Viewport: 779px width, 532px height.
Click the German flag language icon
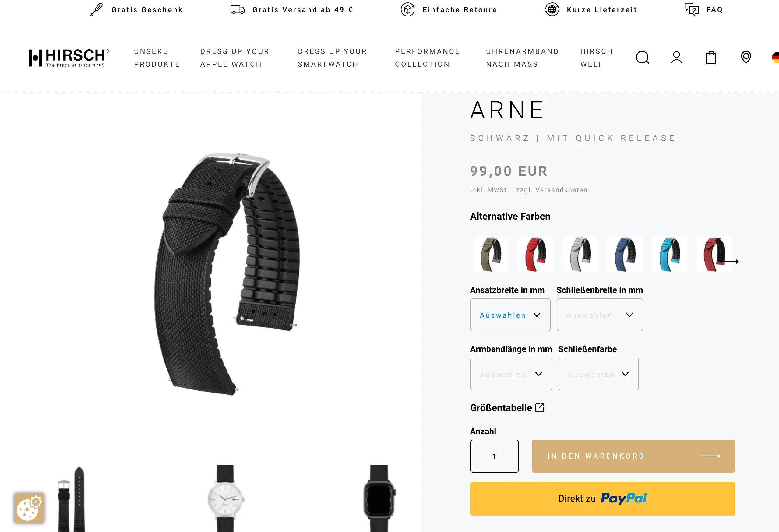pyautogui.click(x=775, y=57)
